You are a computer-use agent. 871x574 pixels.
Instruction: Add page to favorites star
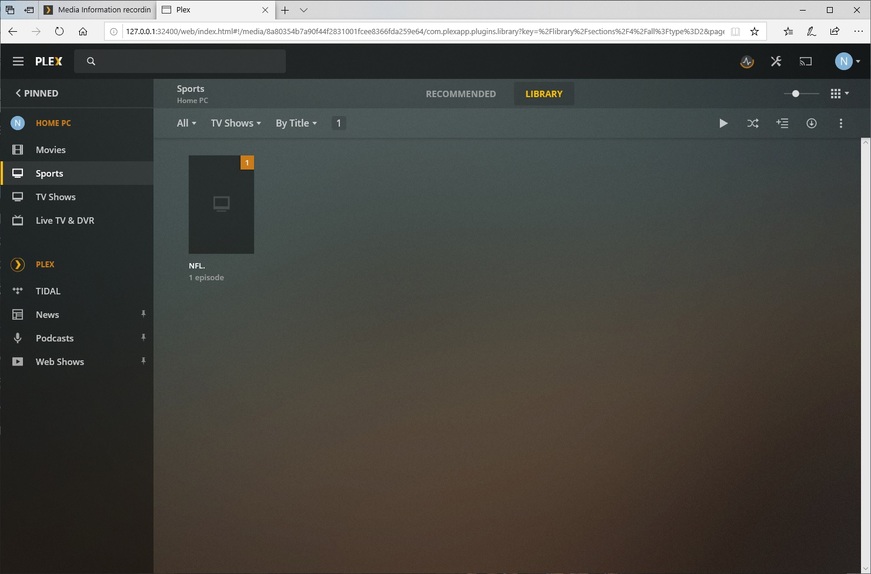pyautogui.click(x=754, y=32)
